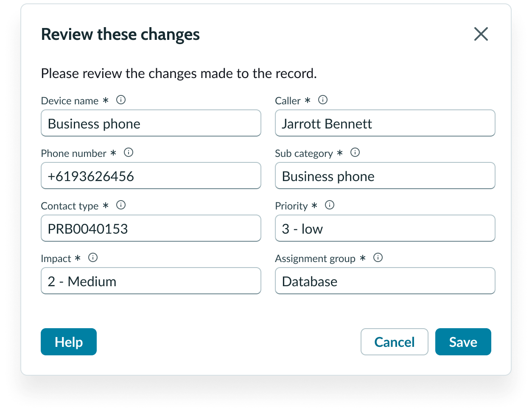Screen dimensions: 532x413
Task: Show the Impact field info icon
Action: coord(93,258)
